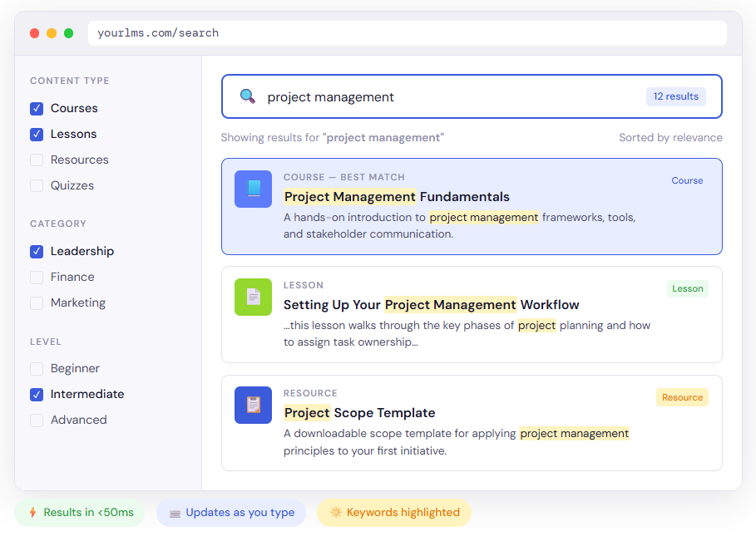Click the lightning bolt speed icon
Screen dimensions: 756x536
tap(33, 513)
